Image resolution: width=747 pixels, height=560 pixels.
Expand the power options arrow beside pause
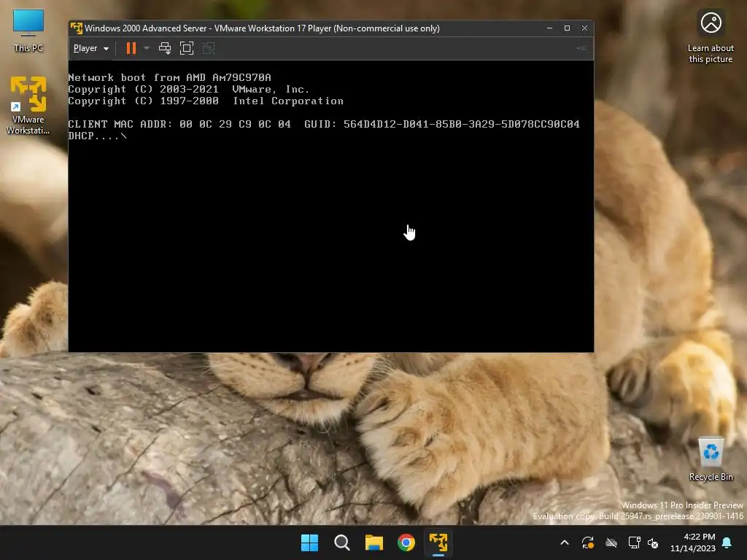pos(147,48)
